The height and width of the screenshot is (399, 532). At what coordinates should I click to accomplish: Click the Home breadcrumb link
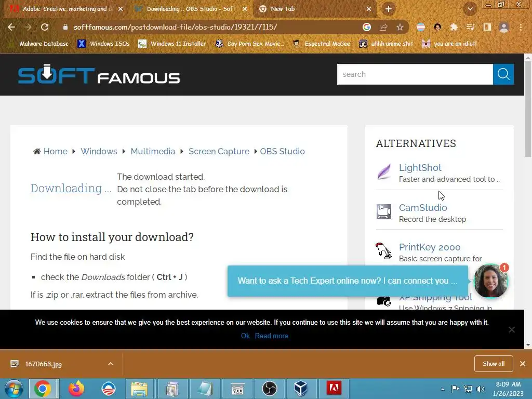click(x=55, y=151)
